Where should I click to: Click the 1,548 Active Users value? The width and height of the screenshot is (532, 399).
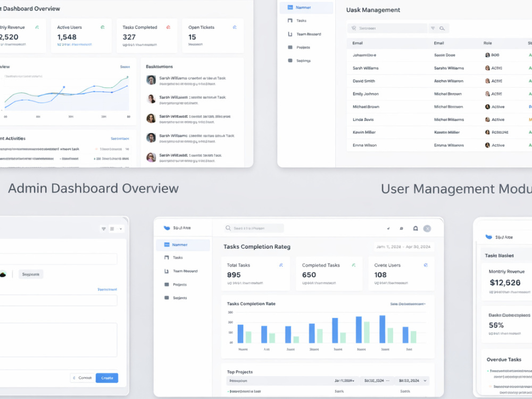67,37
